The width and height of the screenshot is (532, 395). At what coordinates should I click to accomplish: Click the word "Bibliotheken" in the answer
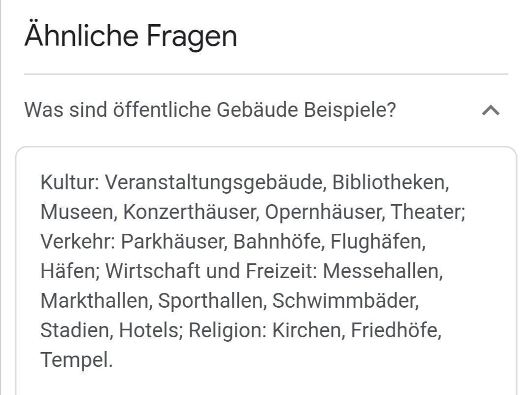(389, 182)
